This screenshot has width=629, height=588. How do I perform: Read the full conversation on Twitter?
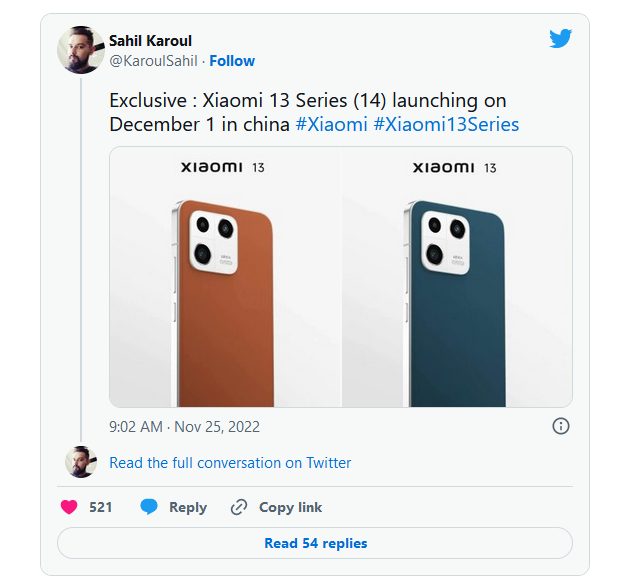coord(230,463)
